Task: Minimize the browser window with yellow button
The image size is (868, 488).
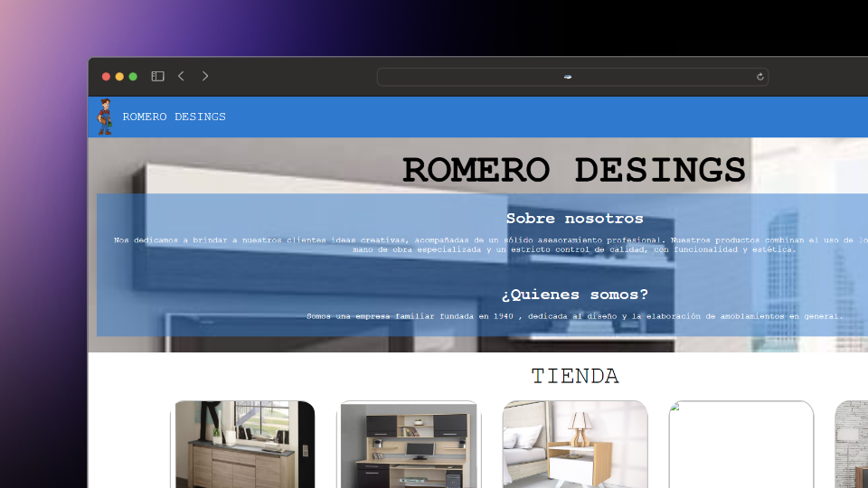Action: point(119,77)
